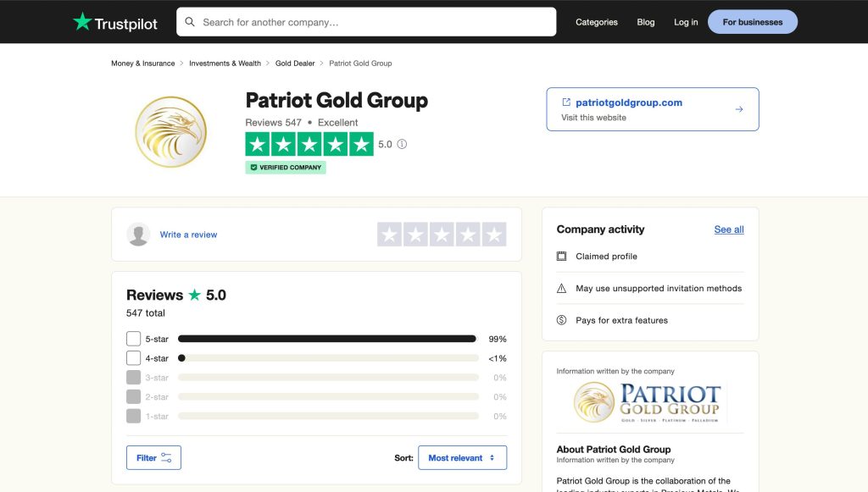Click the arrow icon on the website card
Screen dimensions: 868x492
(x=738, y=109)
